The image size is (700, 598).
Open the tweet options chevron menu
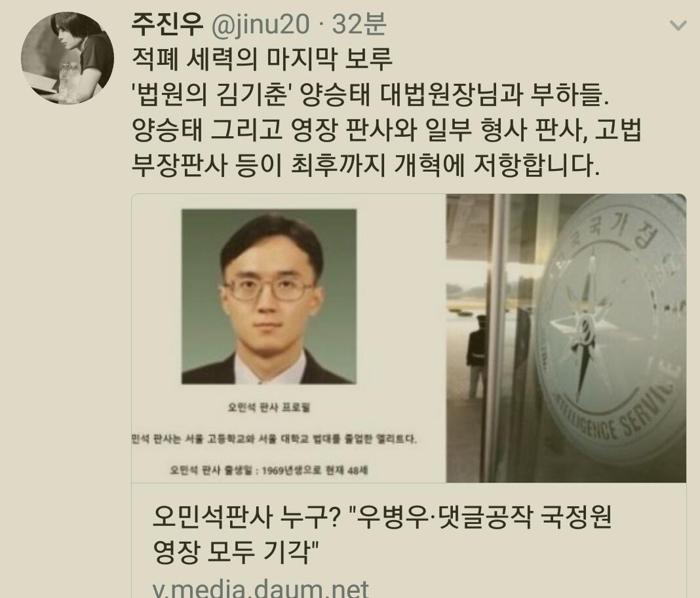pyautogui.click(x=678, y=26)
